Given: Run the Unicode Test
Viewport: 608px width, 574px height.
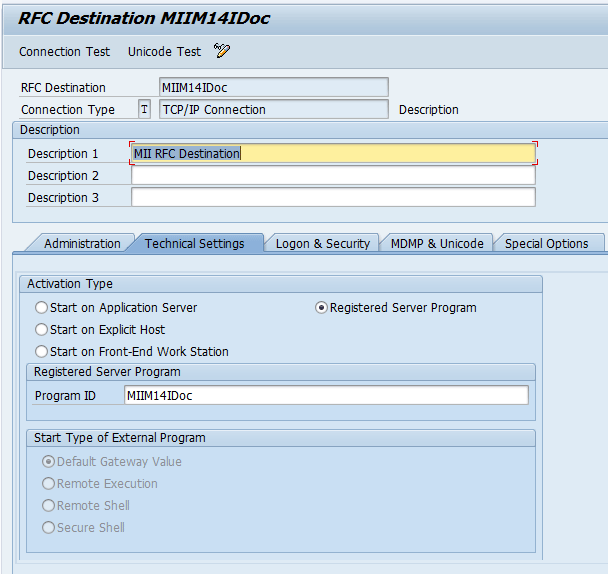Looking at the screenshot, I should pos(164,51).
